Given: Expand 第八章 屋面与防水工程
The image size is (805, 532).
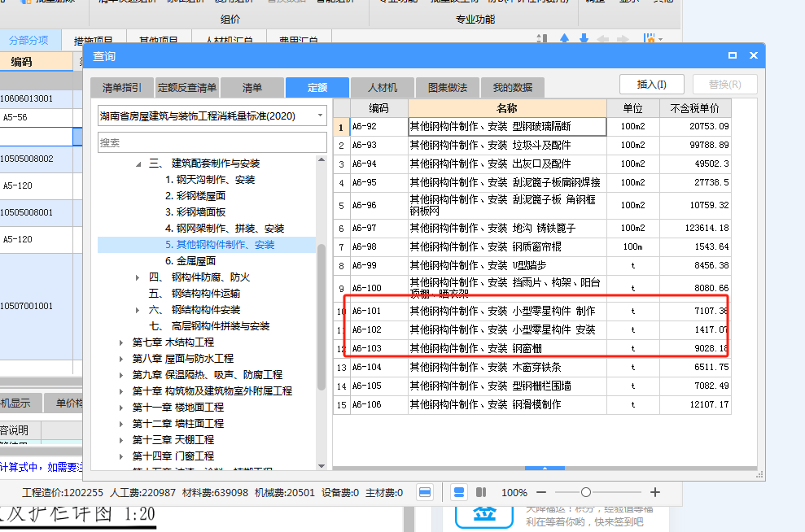Looking at the screenshot, I should (120, 359).
